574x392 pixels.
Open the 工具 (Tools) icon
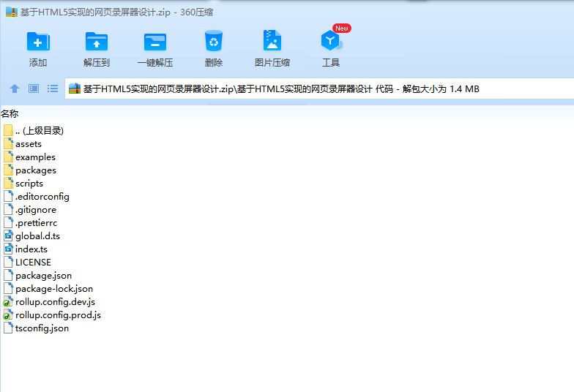[331, 41]
